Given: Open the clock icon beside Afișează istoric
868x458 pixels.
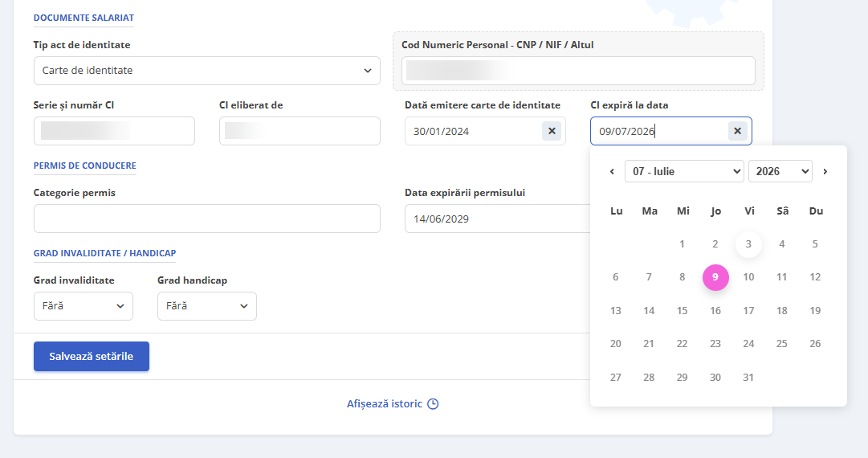Looking at the screenshot, I should click(x=433, y=403).
